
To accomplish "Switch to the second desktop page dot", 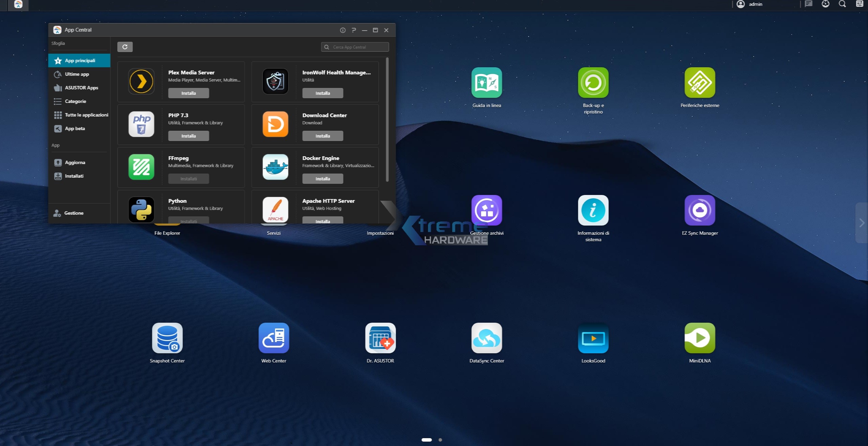I will coord(440,440).
